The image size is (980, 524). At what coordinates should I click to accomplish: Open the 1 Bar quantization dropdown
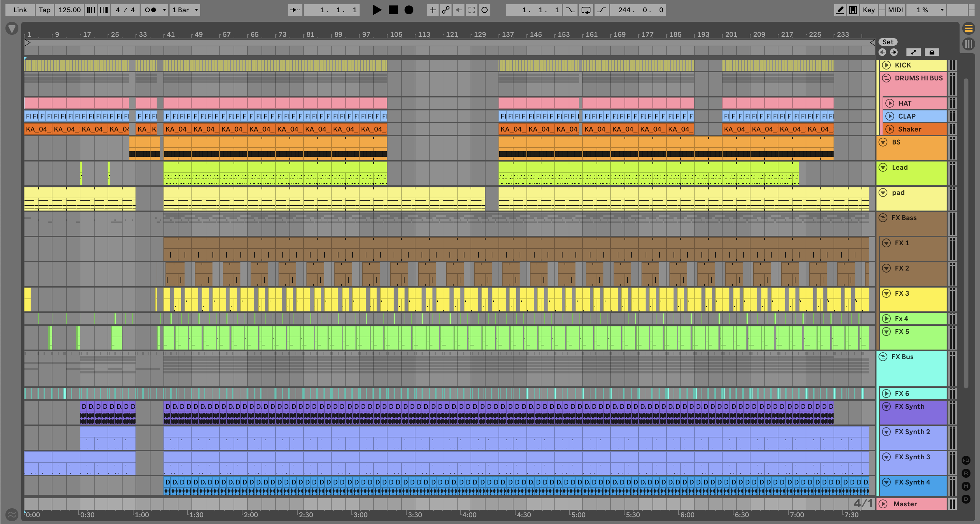tap(185, 10)
